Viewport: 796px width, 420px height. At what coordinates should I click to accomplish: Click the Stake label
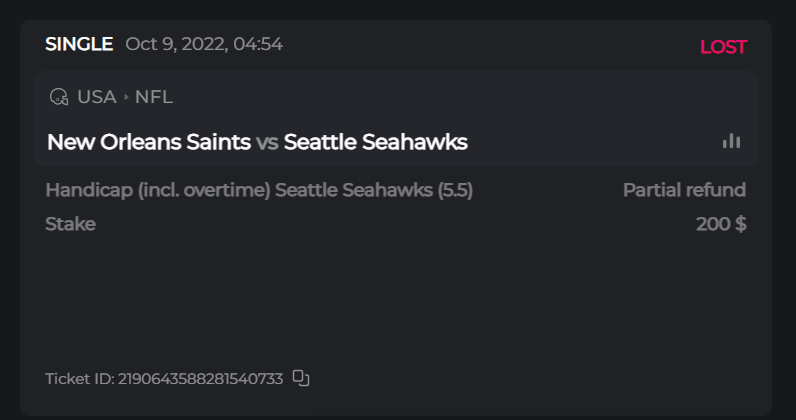click(x=70, y=224)
